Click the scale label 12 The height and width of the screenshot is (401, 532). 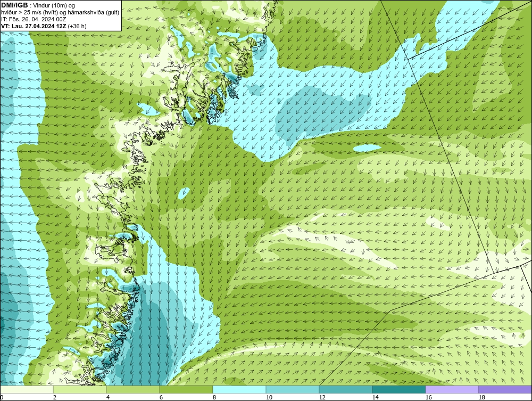click(x=322, y=397)
